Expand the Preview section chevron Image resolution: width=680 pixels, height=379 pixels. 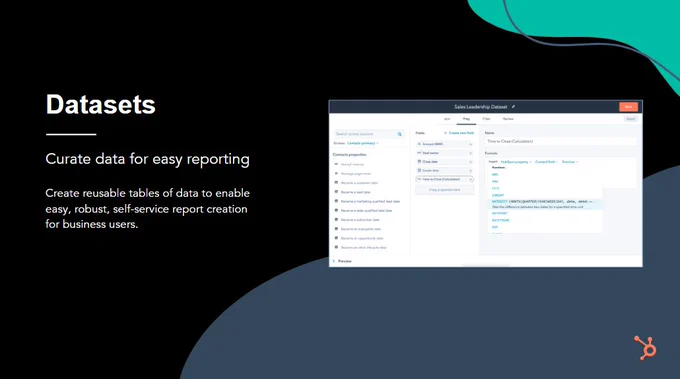click(333, 261)
